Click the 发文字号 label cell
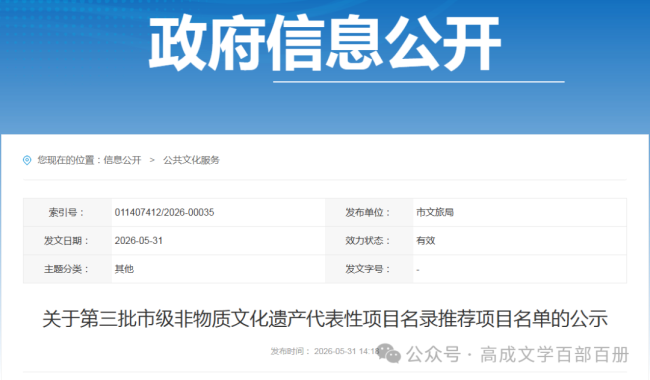Viewport: 650px width, 380px height. click(x=369, y=269)
